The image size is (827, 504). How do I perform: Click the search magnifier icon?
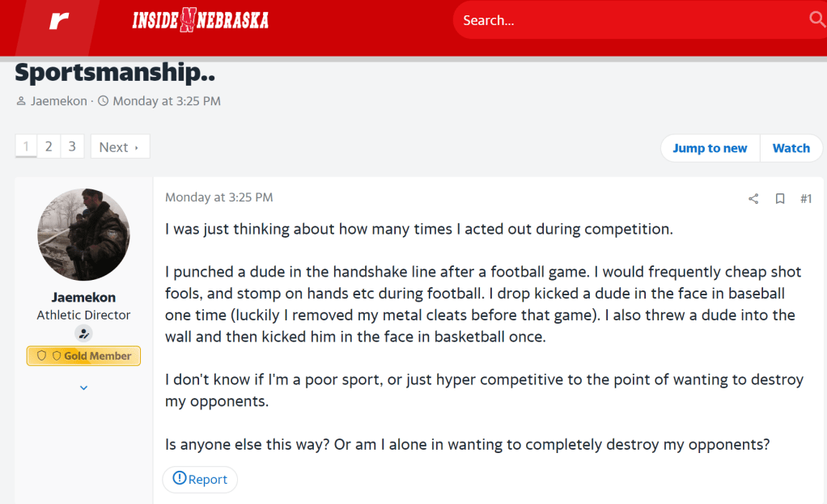point(816,19)
